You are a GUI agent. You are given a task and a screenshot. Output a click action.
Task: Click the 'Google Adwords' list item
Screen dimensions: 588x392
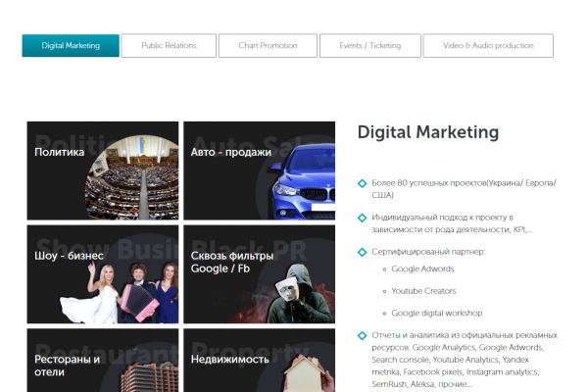[422, 269]
